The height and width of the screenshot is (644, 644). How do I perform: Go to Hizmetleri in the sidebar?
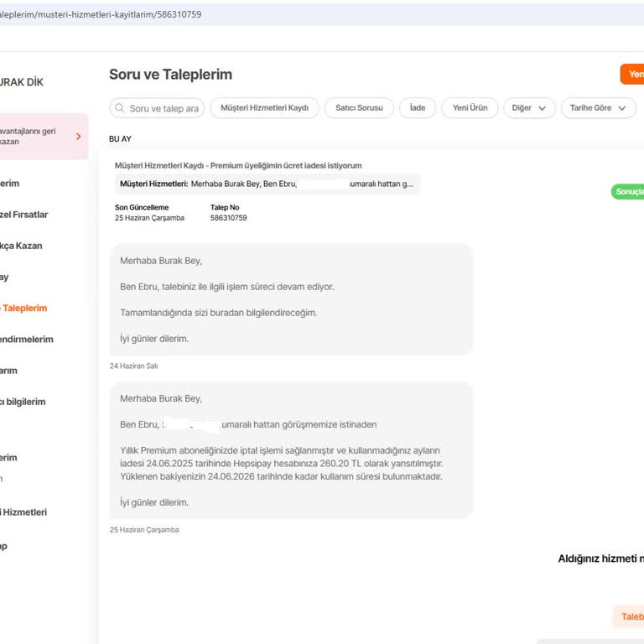23,512
